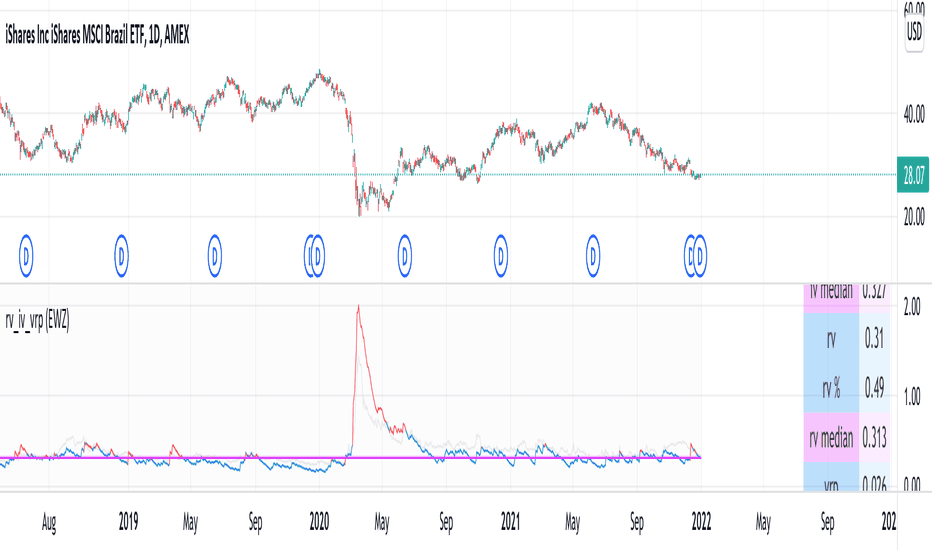Click the red volatility spike peak
This screenshot has width=932, height=550.
358,307
